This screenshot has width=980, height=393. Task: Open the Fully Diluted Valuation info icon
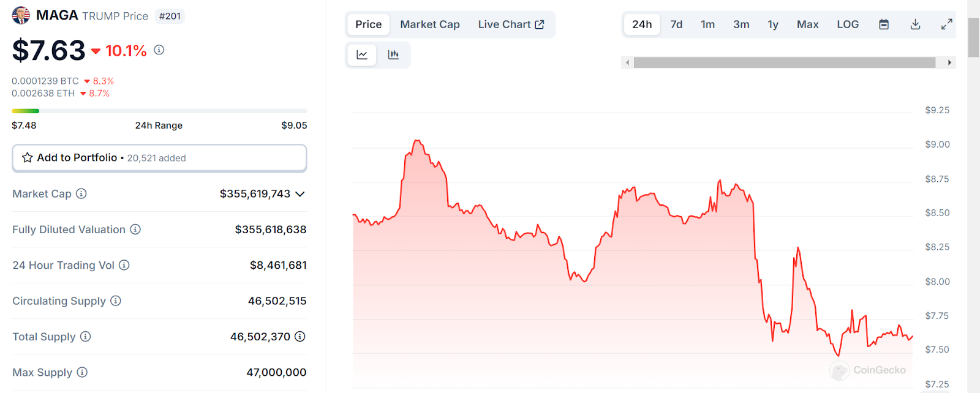point(135,229)
